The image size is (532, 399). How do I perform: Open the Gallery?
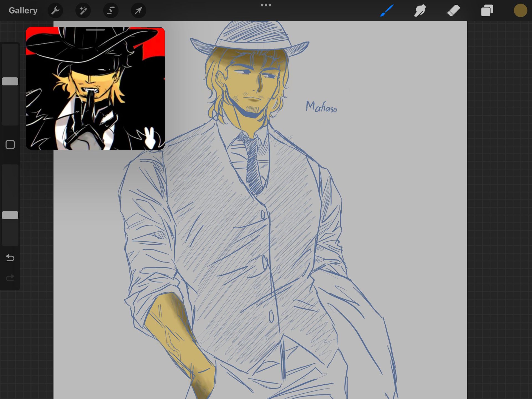pyautogui.click(x=23, y=11)
